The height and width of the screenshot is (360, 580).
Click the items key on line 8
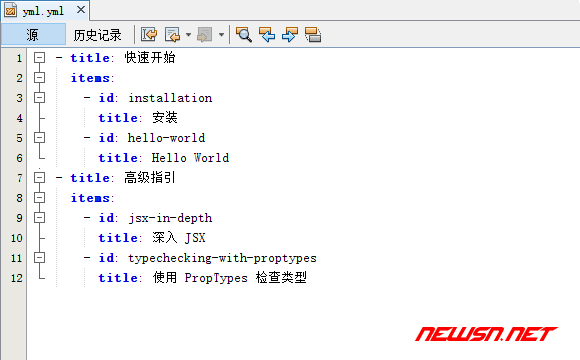point(91,198)
